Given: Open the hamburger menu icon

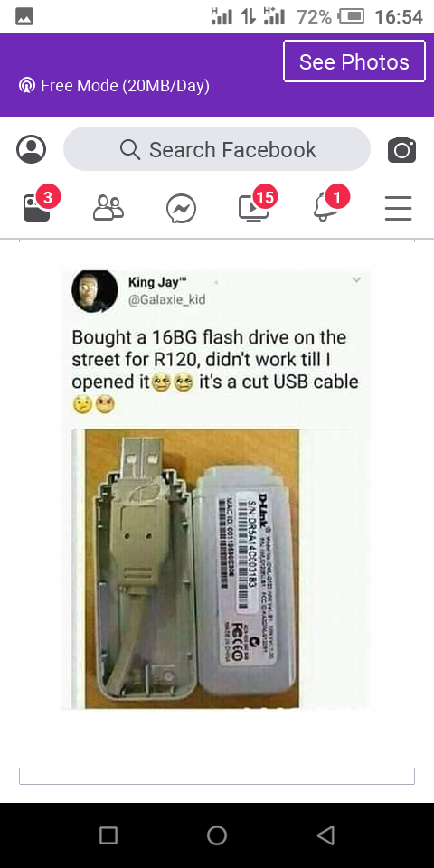Looking at the screenshot, I should [x=399, y=208].
